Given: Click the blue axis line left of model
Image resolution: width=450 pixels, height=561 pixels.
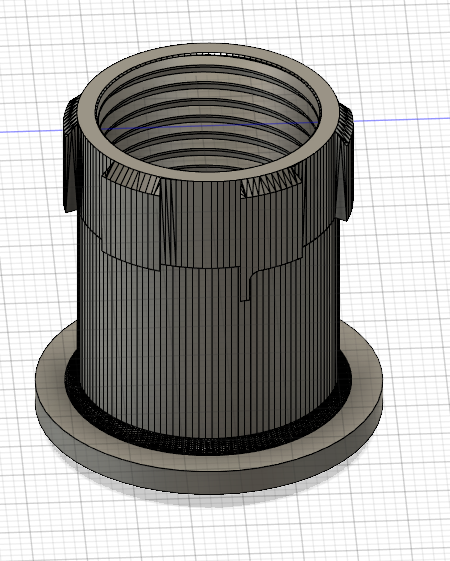Looking at the screenshot, I should click(31, 131).
